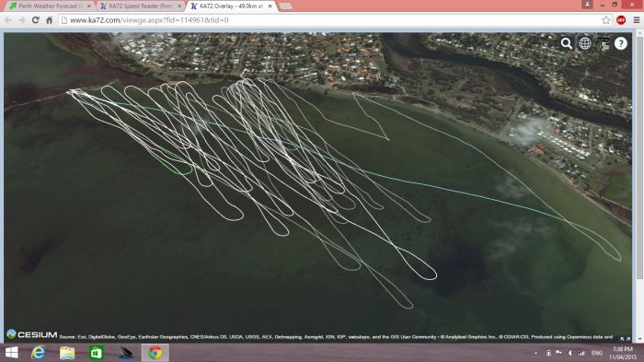Toggle Cesium fullscreen mode
Viewport: 644px width, 362px height.
pyautogui.click(x=625, y=339)
